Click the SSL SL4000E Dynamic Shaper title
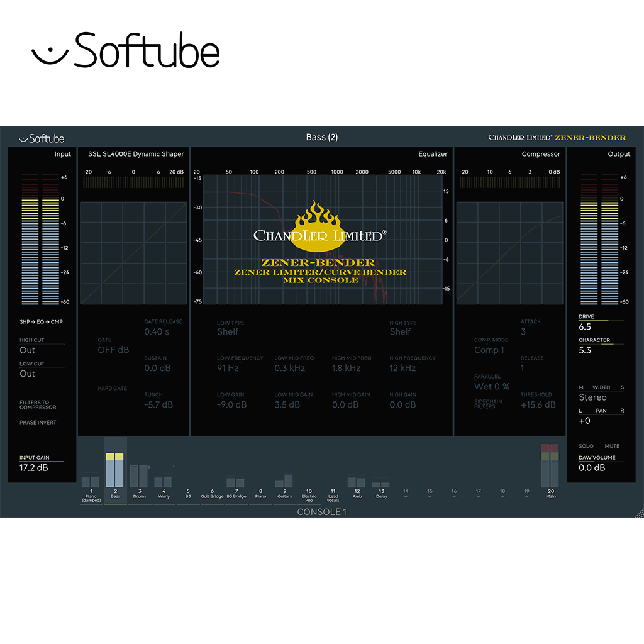Image resolution: width=644 pixels, height=644 pixels. [136, 154]
